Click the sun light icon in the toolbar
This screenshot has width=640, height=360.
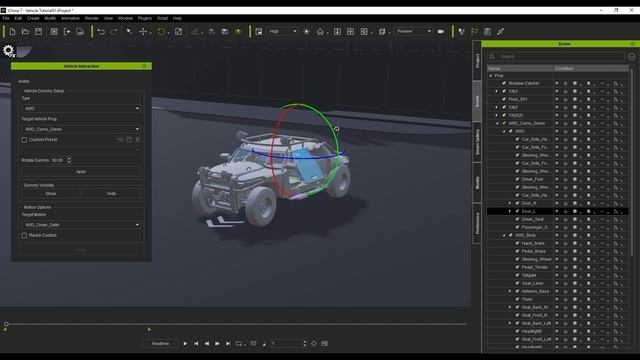[x=307, y=31]
